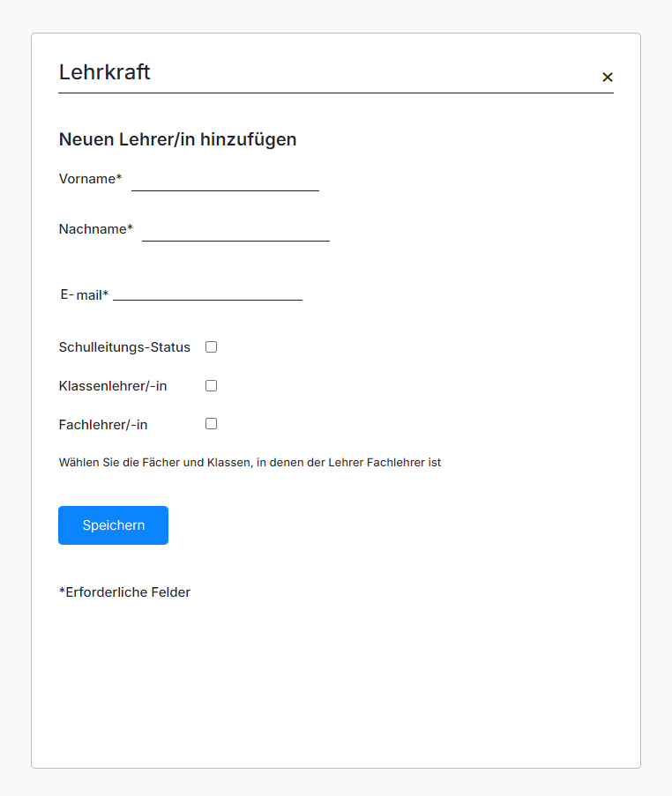Click the Vorname input field

point(225,180)
